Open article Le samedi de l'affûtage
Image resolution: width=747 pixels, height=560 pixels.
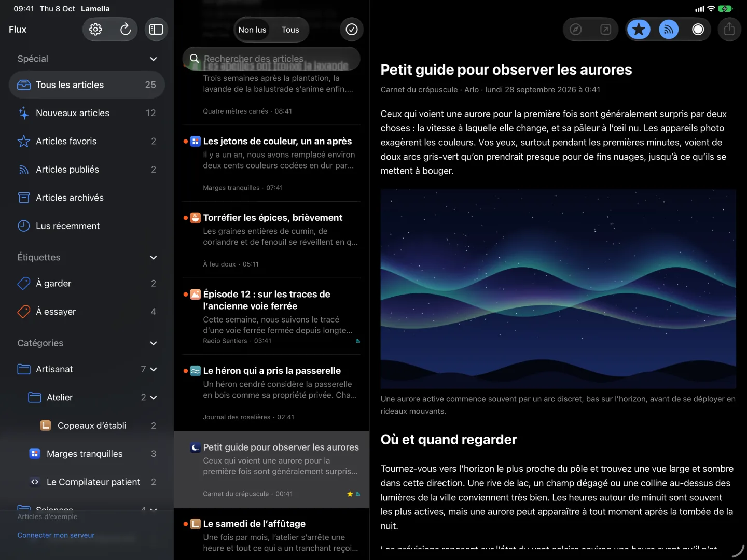[271, 534]
